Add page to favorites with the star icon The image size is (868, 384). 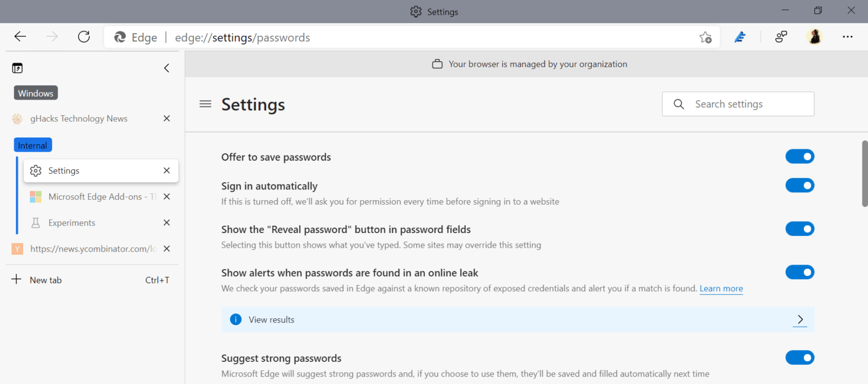coord(705,36)
